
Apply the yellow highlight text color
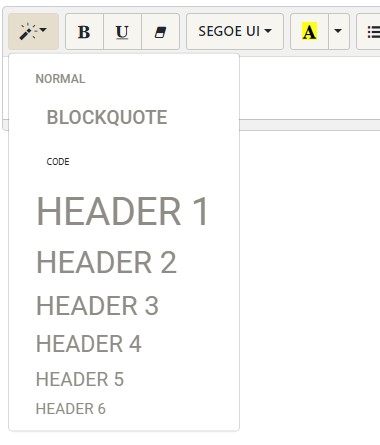(309, 32)
